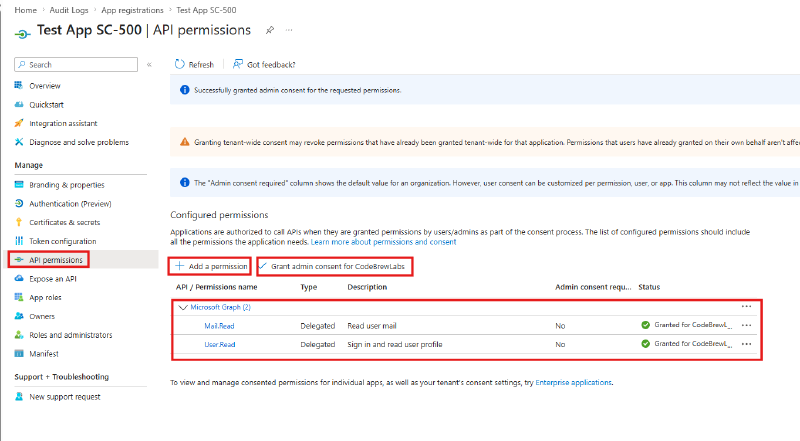
Task: Sort by API / Permissions name column header
Action: pyautogui.click(x=216, y=287)
